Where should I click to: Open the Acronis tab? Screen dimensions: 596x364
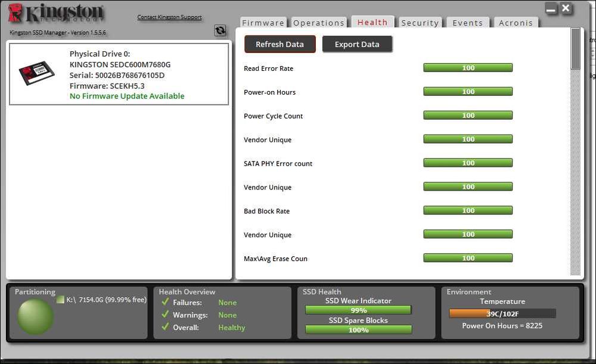[x=516, y=23]
